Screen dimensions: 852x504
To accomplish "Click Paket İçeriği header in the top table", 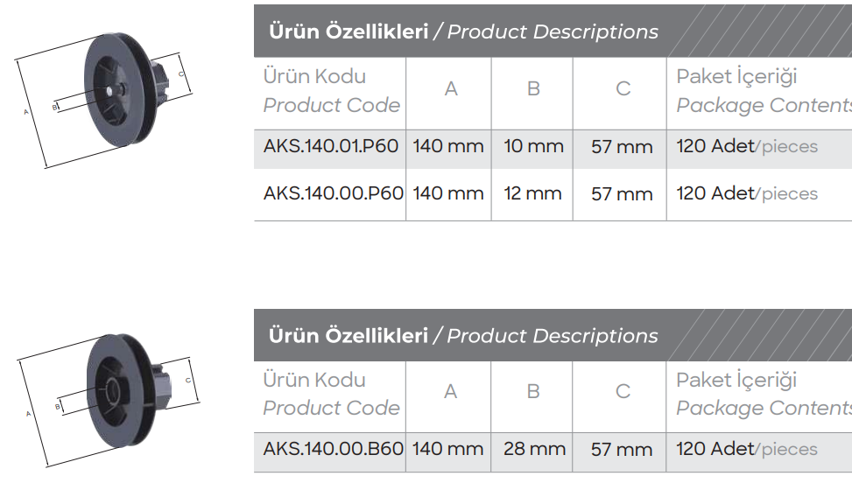I will (736, 77).
